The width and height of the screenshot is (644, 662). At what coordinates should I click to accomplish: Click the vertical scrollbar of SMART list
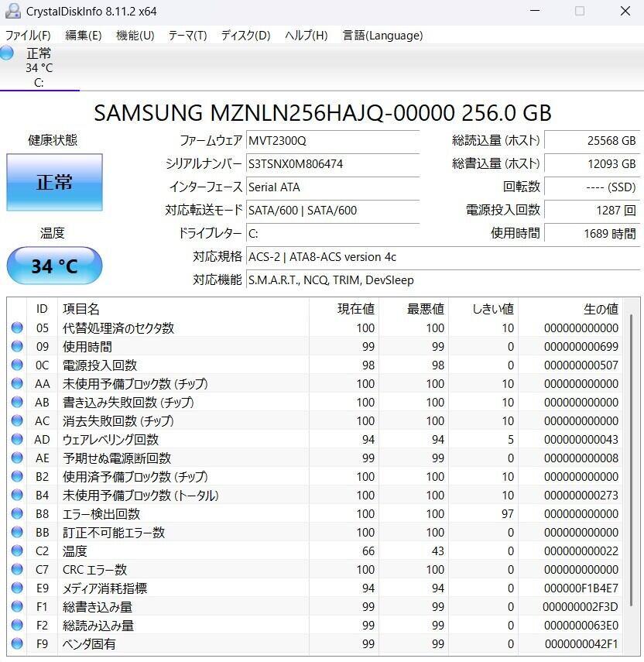[x=634, y=465]
